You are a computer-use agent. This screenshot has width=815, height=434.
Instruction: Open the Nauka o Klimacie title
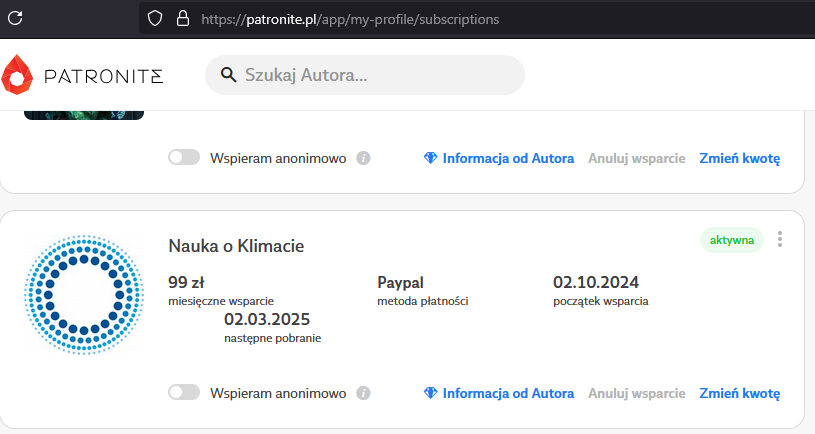236,245
